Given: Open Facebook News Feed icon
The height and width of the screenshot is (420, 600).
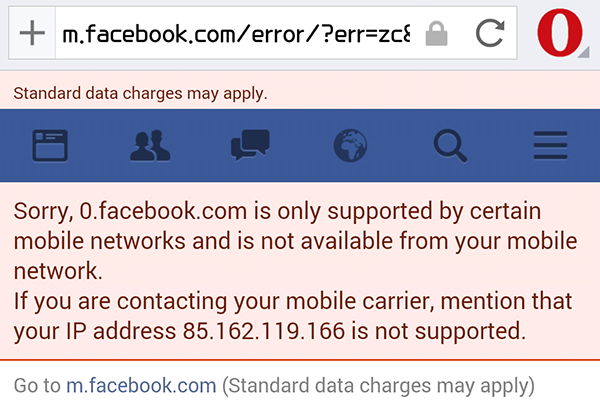Looking at the screenshot, I should click(x=50, y=146).
